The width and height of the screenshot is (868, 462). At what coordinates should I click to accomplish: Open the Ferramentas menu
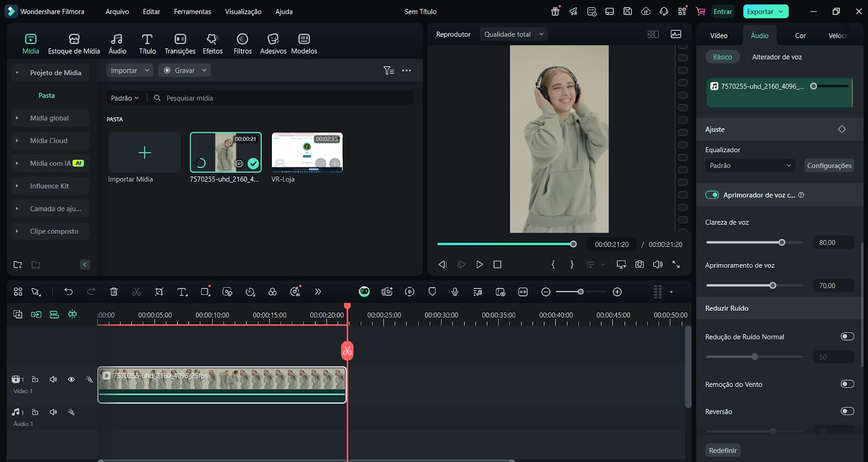pos(192,11)
